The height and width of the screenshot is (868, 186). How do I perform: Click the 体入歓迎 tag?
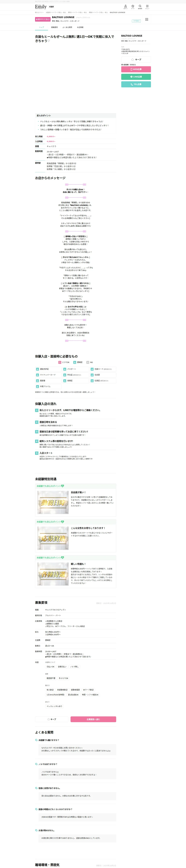tap(50, 690)
